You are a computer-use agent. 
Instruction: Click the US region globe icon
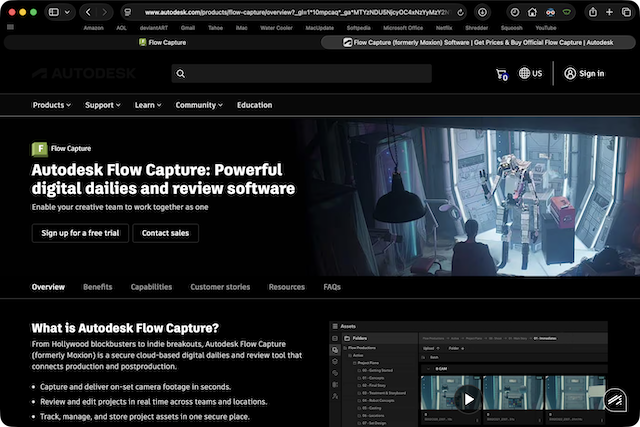[x=525, y=73]
